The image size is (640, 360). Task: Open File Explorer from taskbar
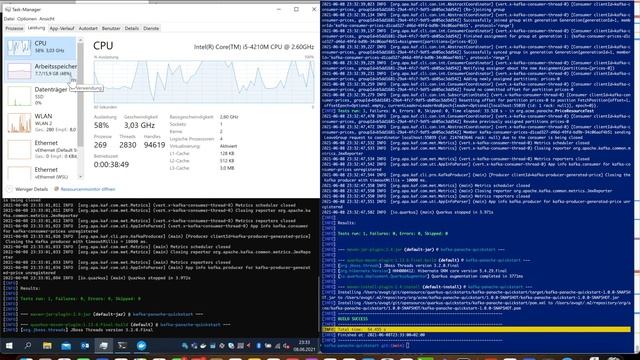pos(47,346)
